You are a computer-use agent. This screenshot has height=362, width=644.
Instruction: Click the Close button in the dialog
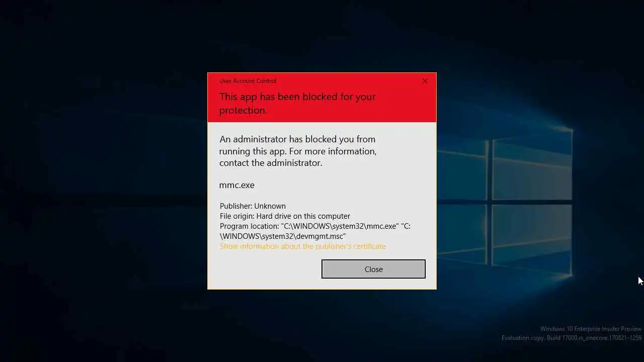pyautogui.click(x=373, y=269)
